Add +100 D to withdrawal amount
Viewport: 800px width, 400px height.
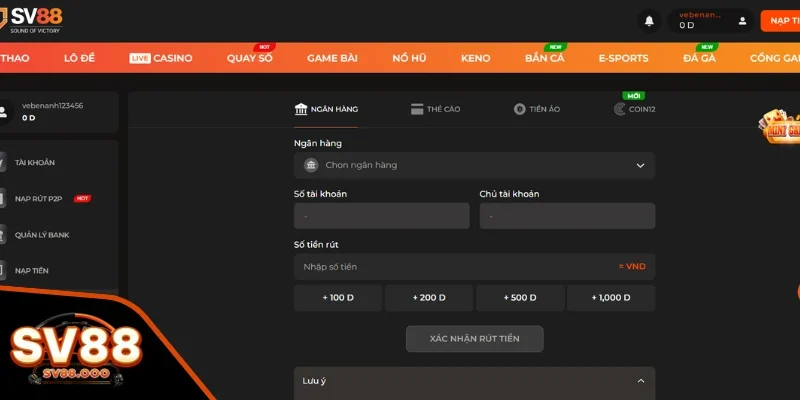pos(338,298)
